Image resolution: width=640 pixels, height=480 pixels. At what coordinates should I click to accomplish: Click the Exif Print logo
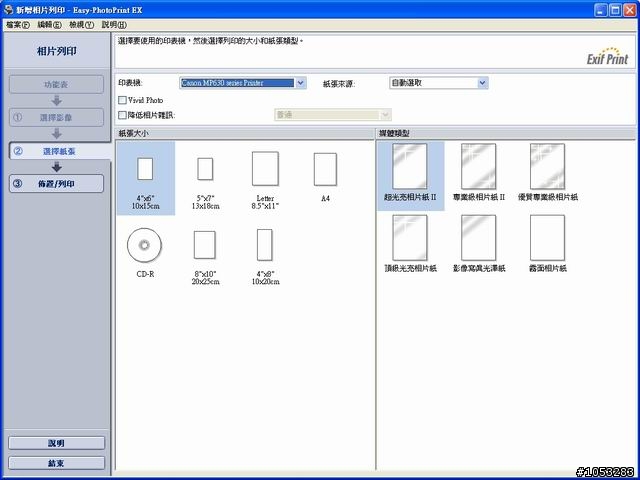click(x=607, y=56)
